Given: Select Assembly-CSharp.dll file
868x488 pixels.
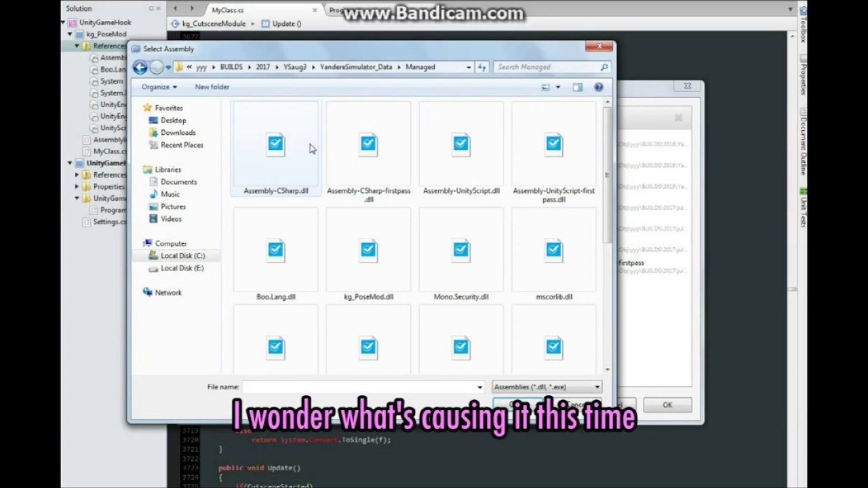Looking at the screenshot, I should tap(275, 150).
